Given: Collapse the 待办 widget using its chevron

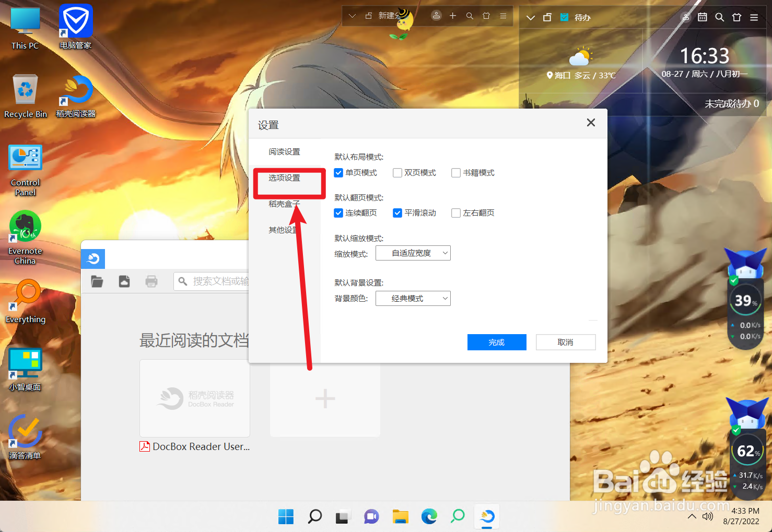Looking at the screenshot, I should click(x=531, y=18).
